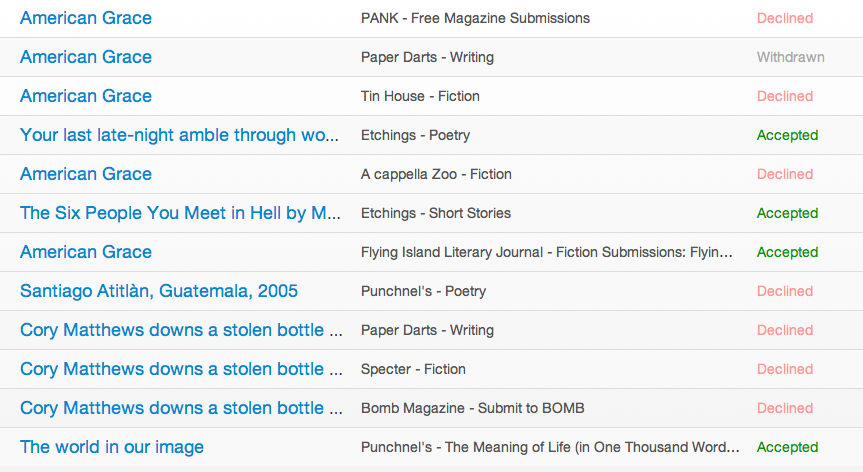
Task: Select "Etchings - Short Stories" category text
Action: (436, 213)
